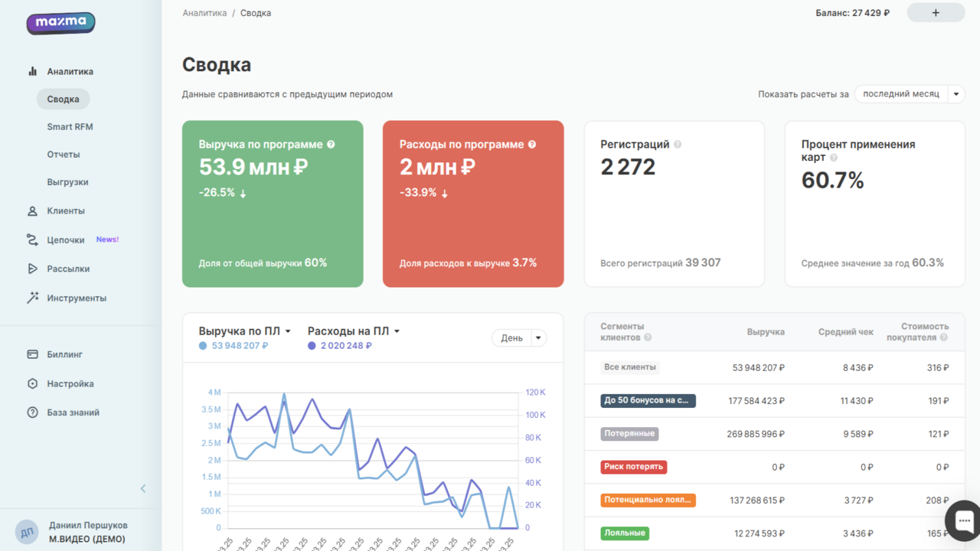Click the Выручка по программе green card
Screen dimensions: 980x551
273,204
